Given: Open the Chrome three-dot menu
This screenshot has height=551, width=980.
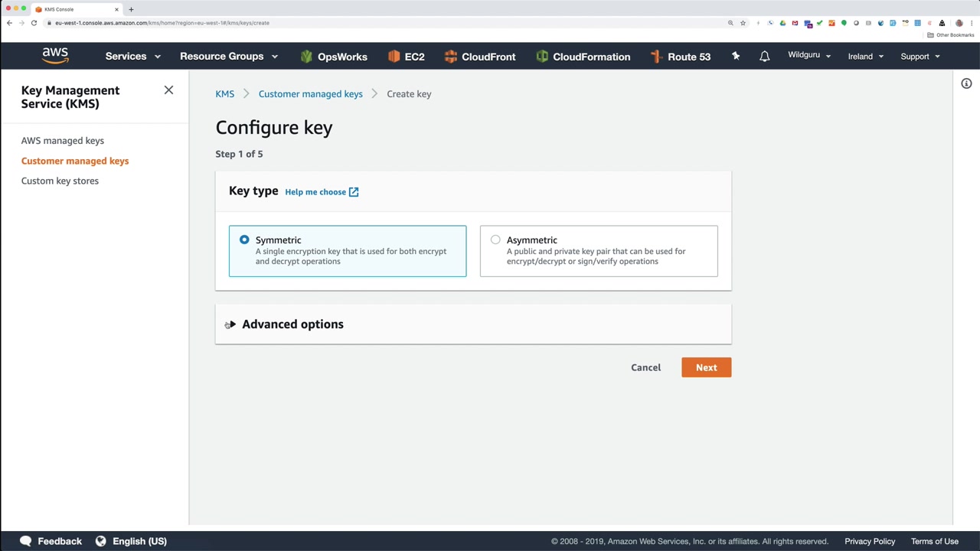Looking at the screenshot, I should [971, 23].
